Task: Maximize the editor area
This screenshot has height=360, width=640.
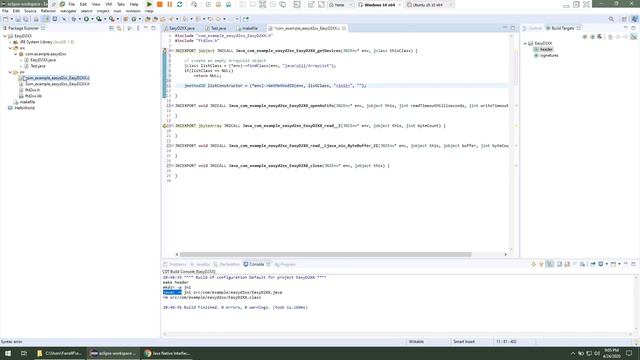Action: click(513, 28)
